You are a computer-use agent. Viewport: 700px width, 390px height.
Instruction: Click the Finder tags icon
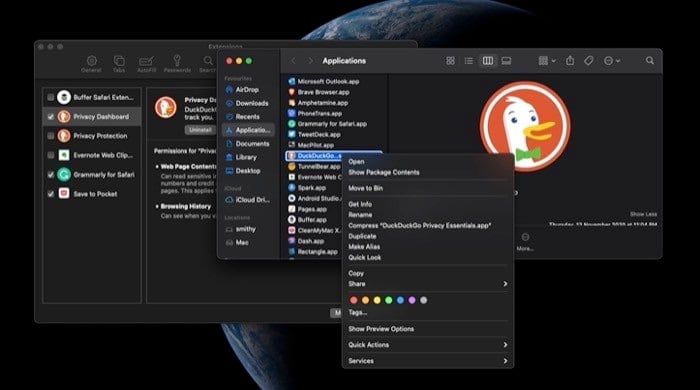[x=589, y=61]
